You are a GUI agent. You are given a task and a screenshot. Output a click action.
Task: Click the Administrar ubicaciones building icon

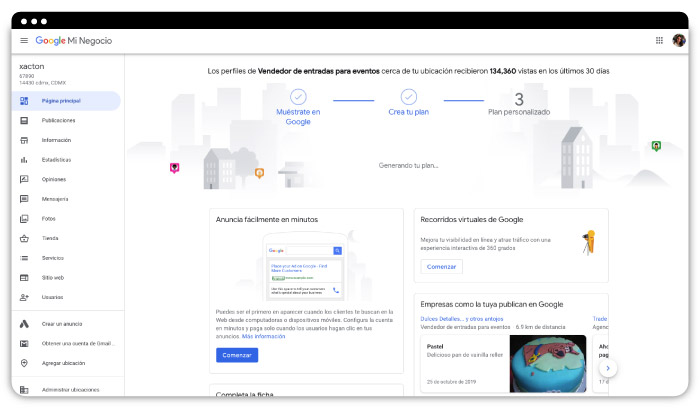24,390
